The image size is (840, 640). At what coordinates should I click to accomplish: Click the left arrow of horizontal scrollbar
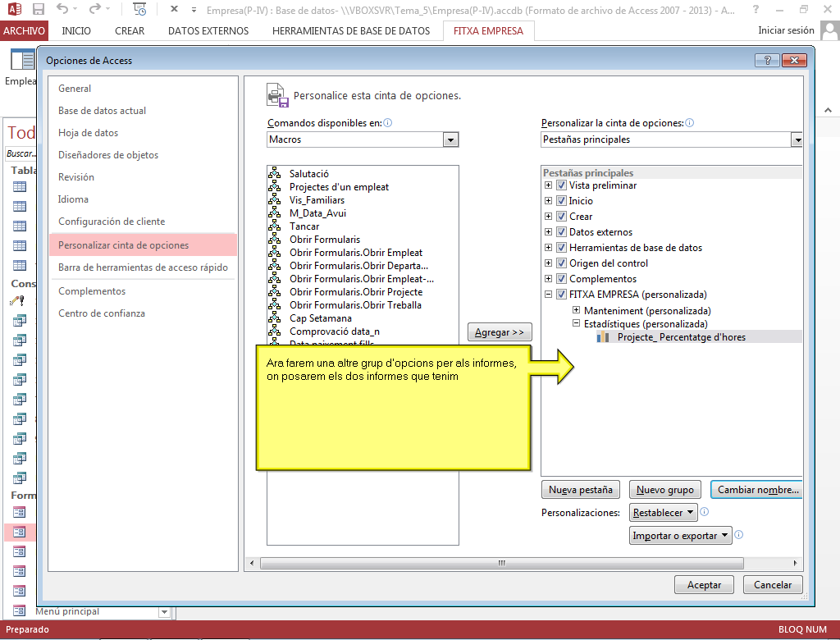tap(252, 563)
